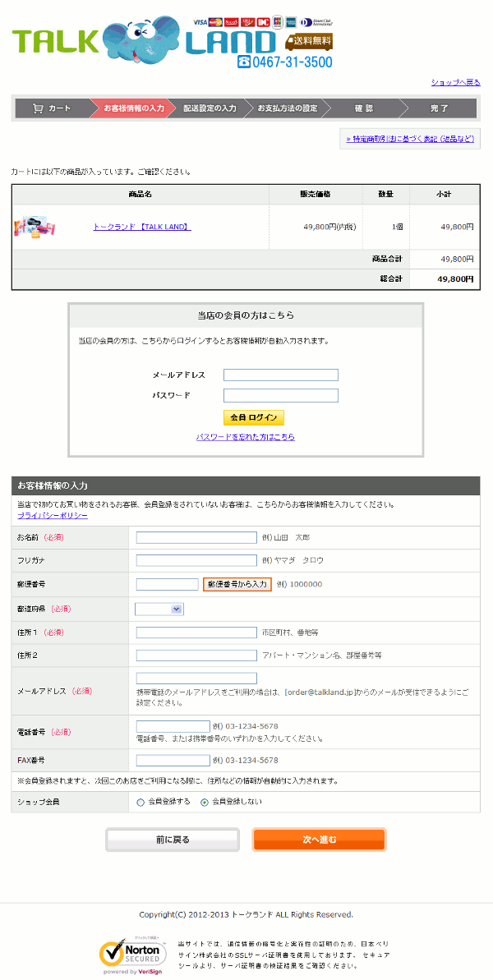
Task: Click the 送料無料 truck badge
Action: pos(309,41)
